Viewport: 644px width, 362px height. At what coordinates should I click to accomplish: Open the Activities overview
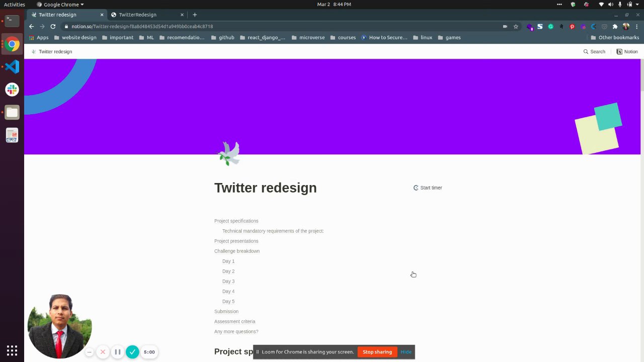(15, 5)
